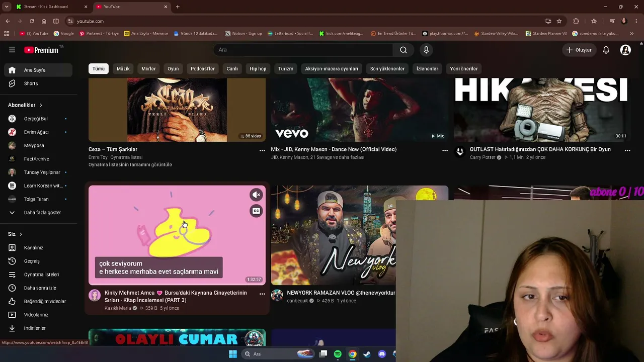Click the Chrome address bar
This screenshot has height=362, width=644.
click(307, 21)
